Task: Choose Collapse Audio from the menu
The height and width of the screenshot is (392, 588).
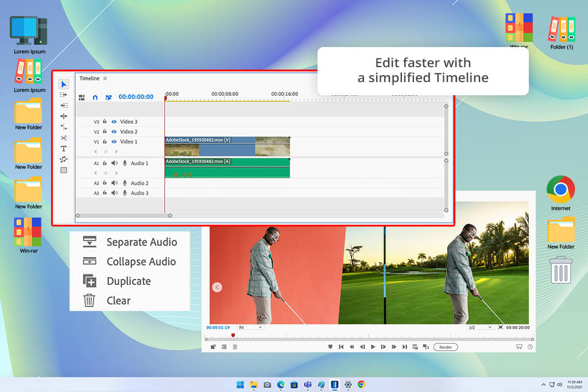Action: click(129, 262)
